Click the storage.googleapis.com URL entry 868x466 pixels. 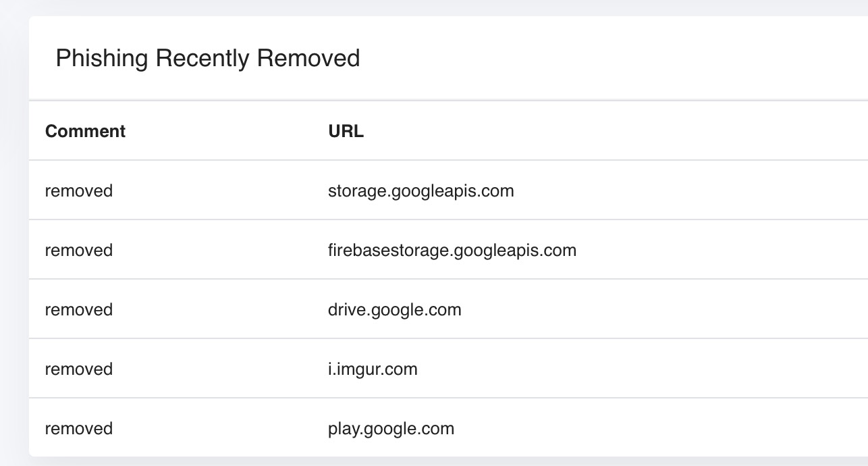421,191
